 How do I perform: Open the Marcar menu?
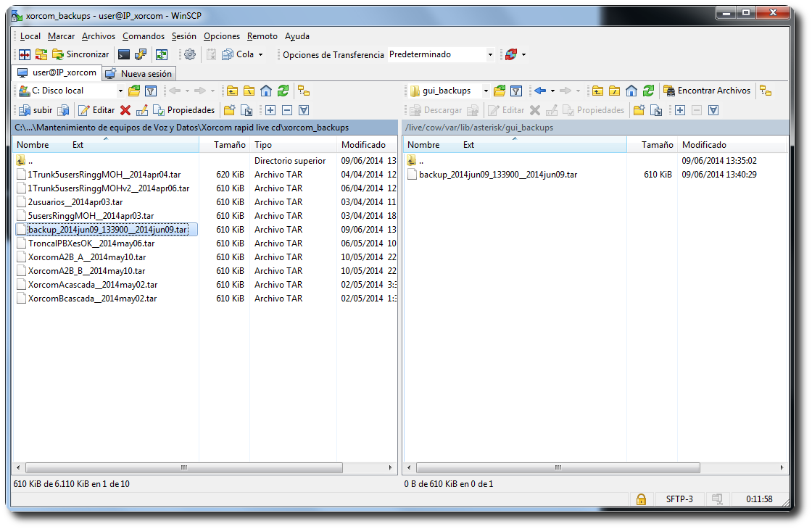point(61,36)
